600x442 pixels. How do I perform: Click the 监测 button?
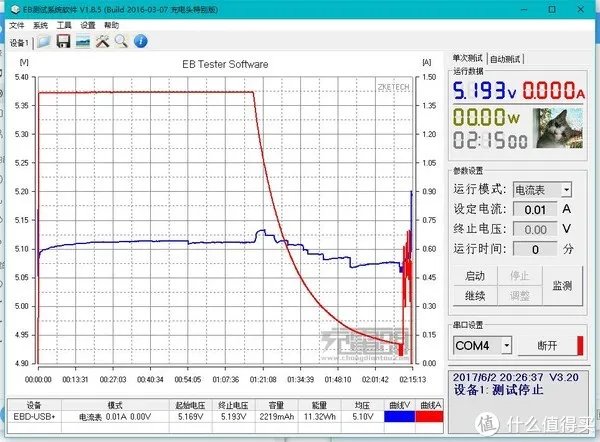(x=562, y=285)
